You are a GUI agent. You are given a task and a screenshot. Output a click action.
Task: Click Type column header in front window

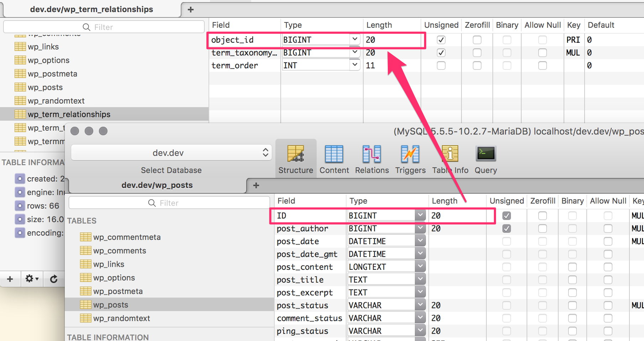click(387, 201)
